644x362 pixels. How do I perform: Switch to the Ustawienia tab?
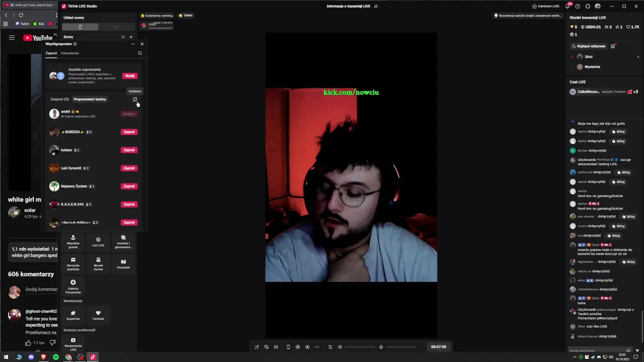[x=69, y=53]
